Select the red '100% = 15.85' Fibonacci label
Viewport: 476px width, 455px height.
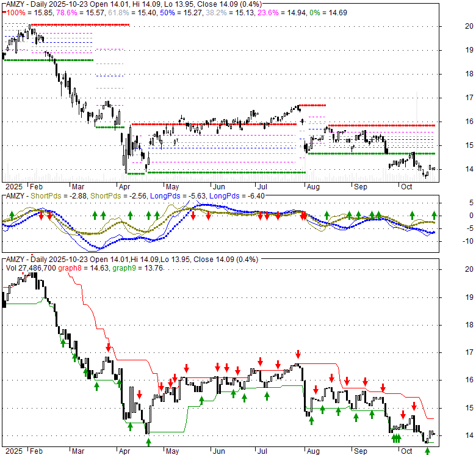point(30,13)
